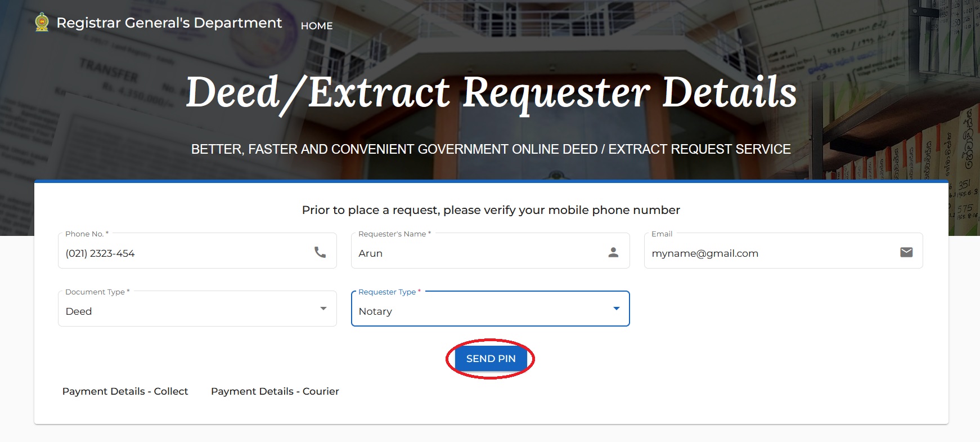
Task: Click the envelope icon in Email field
Action: tap(906, 252)
